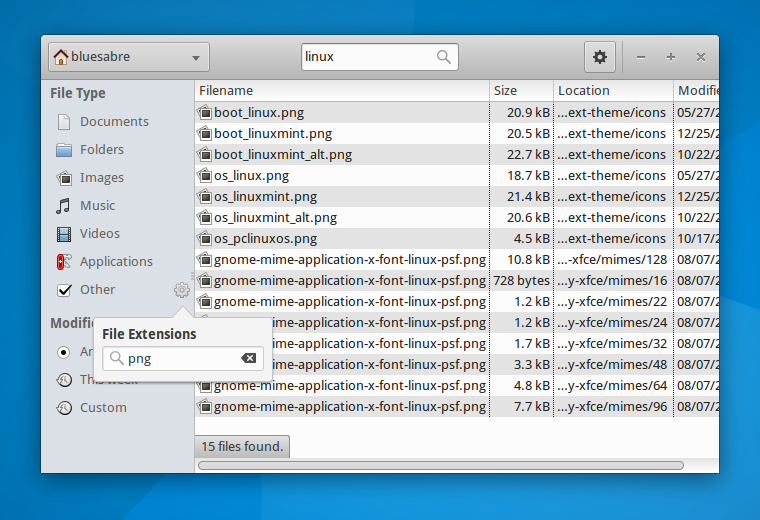The height and width of the screenshot is (520, 760).
Task: Click the Images icon in the sidebar
Action: coord(64,178)
